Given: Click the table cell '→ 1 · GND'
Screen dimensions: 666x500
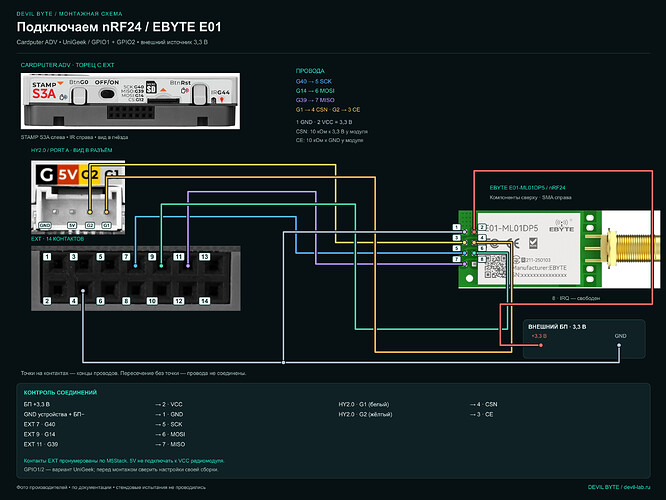Looking at the screenshot, I should click(169, 414).
